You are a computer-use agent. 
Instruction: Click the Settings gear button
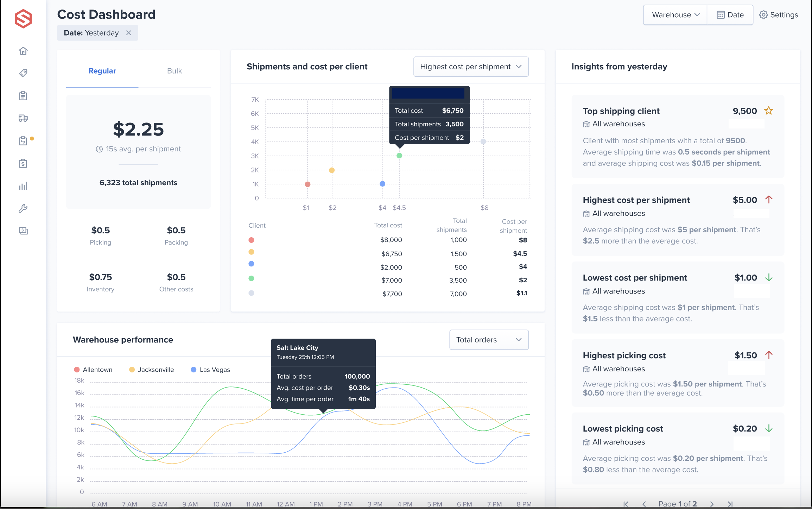tap(779, 15)
